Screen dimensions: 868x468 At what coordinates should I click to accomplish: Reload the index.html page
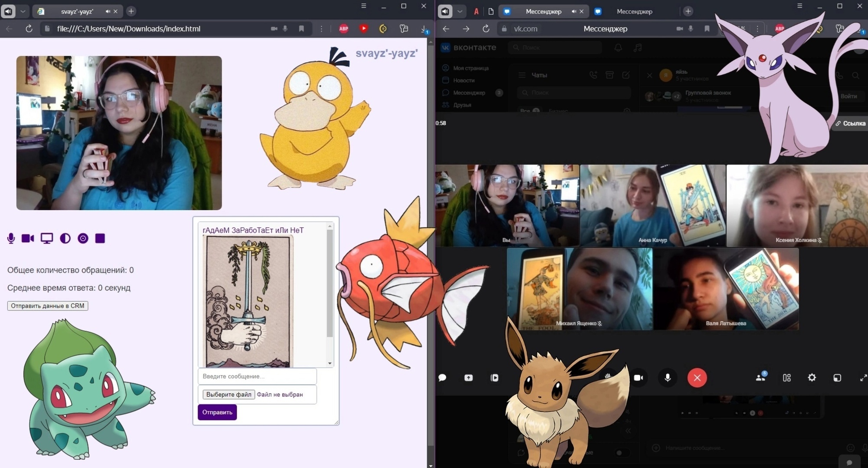coord(29,29)
